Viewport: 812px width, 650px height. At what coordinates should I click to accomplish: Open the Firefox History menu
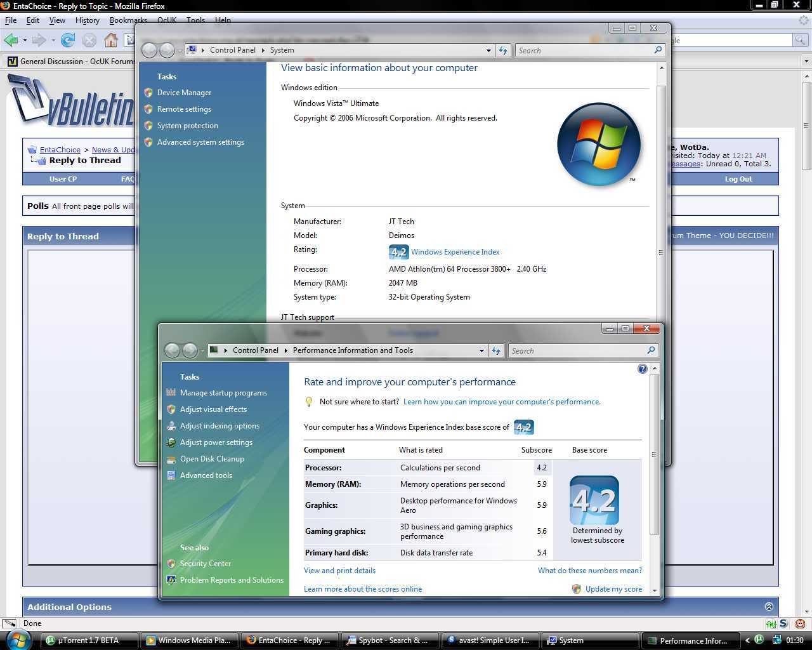tap(88, 20)
